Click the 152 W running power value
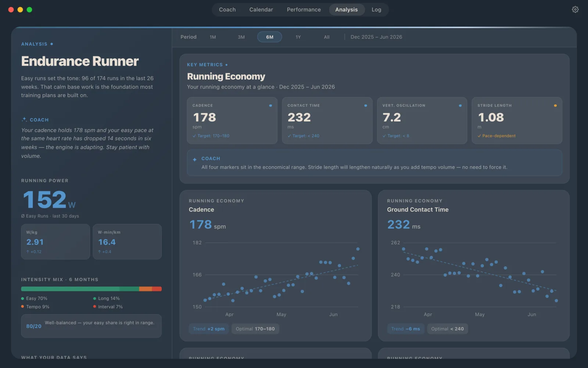The width and height of the screenshot is (588, 368). click(49, 199)
